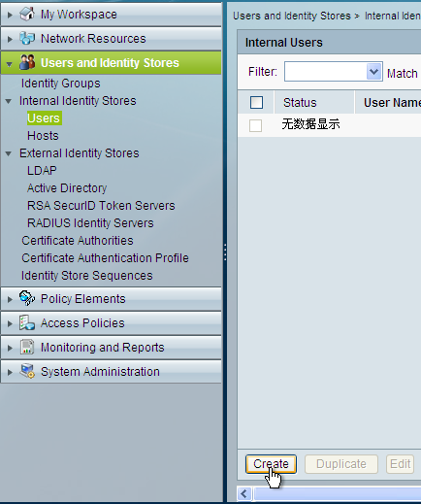Open the Filter dropdown list
The height and width of the screenshot is (504, 421).
click(x=373, y=71)
